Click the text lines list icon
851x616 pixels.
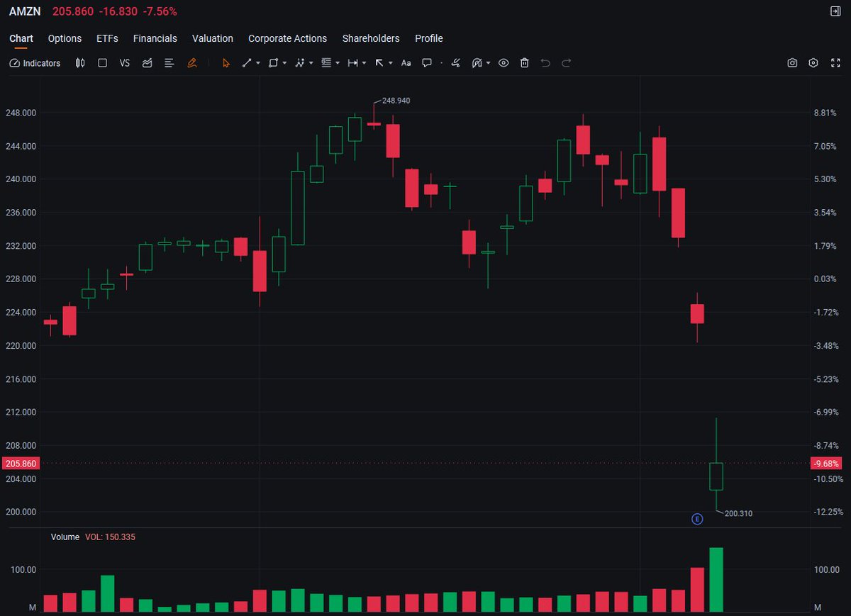pos(169,63)
